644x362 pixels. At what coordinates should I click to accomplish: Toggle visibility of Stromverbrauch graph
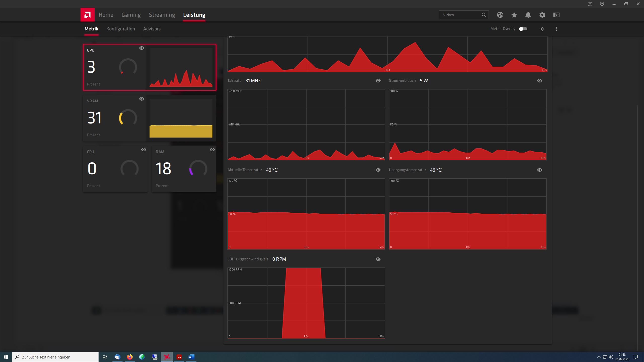tap(539, 81)
